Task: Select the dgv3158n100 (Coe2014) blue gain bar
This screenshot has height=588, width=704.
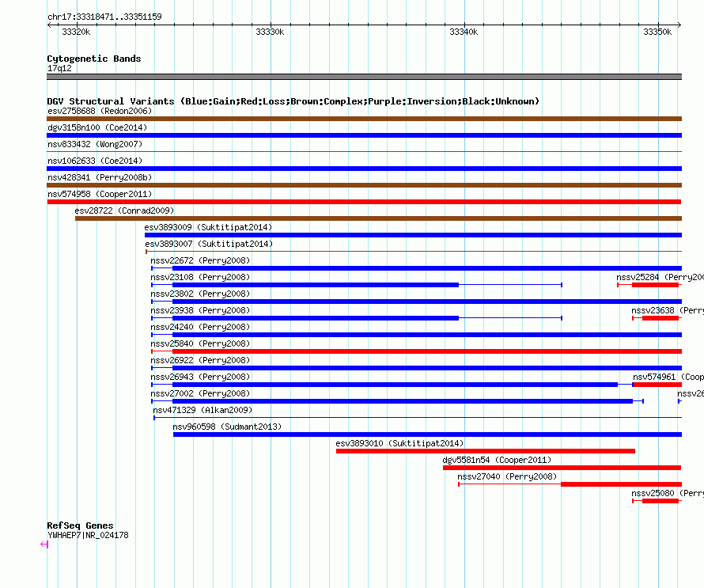Action: point(364,135)
